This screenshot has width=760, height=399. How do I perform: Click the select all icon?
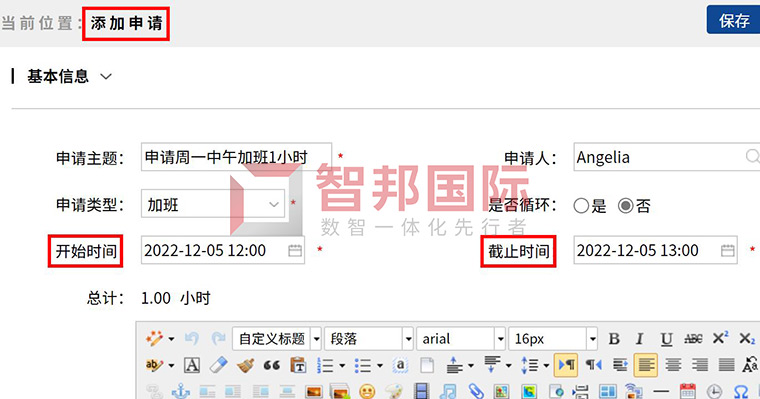(400, 365)
